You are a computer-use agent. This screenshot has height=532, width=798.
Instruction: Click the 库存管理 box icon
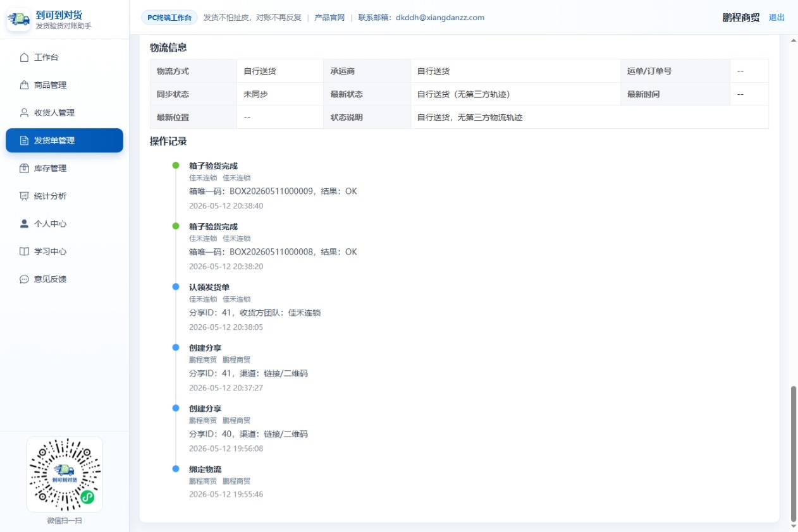point(25,169)
